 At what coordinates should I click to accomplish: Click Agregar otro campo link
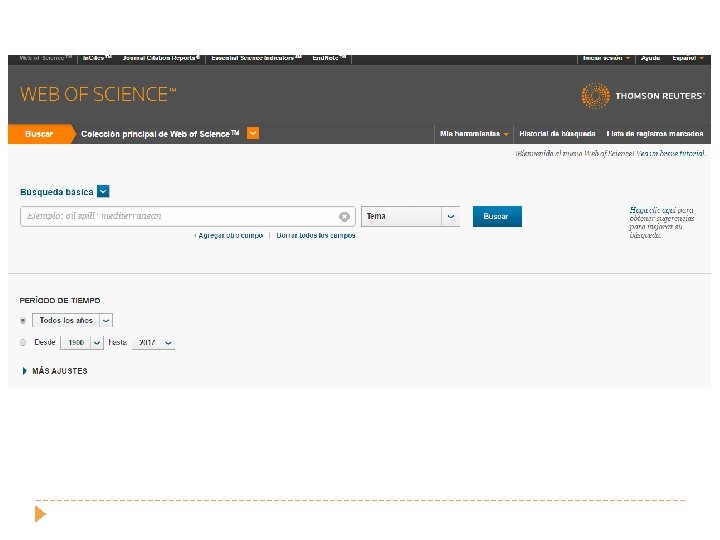229,236
